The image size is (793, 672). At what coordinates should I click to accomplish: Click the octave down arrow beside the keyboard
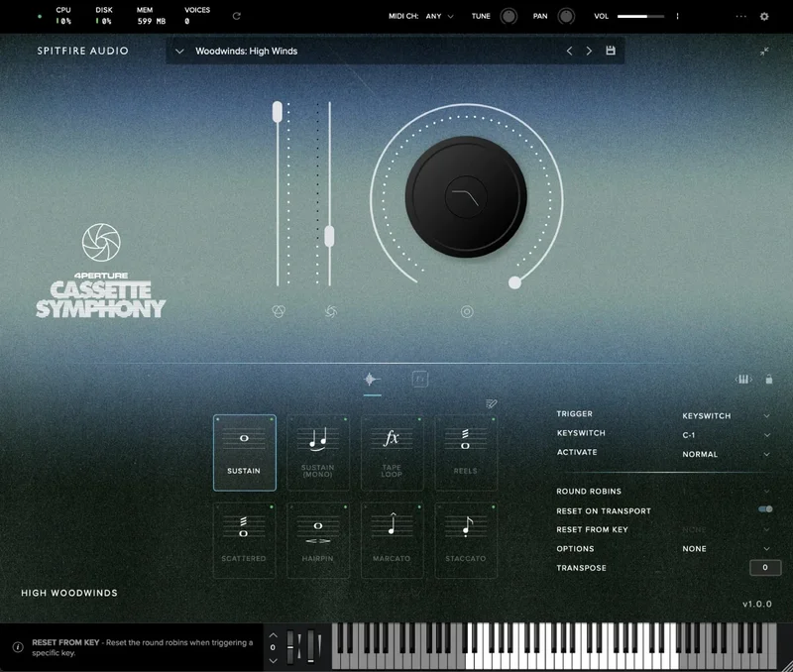click(274, 660)
